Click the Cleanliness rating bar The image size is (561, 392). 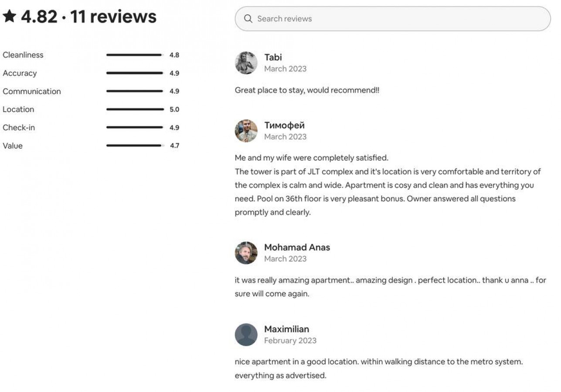click(x=135, y=55)
